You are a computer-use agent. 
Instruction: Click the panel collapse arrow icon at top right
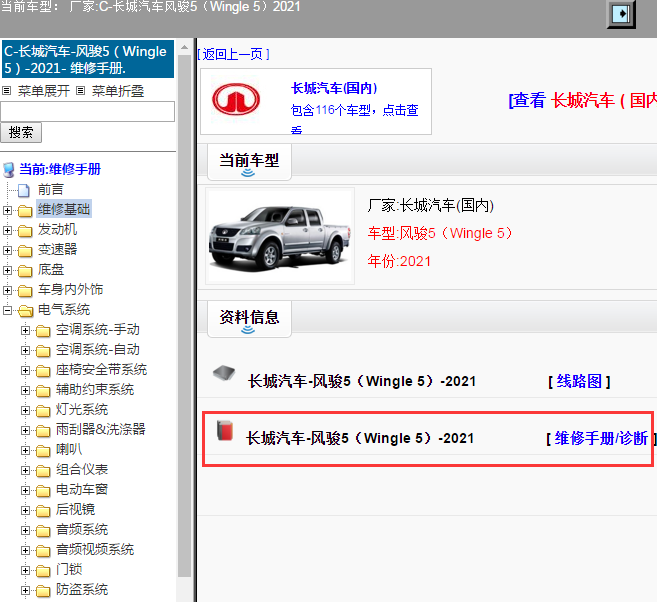(621, 14)
